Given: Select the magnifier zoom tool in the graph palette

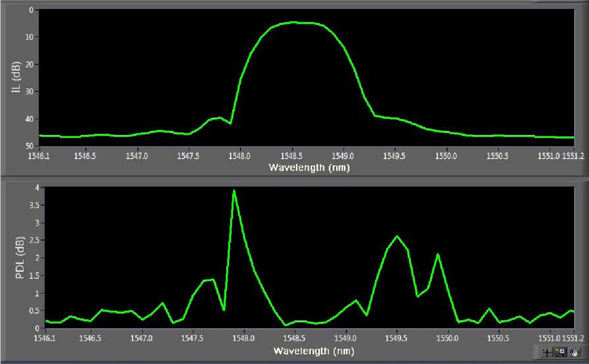Looking at the screenshot, I should pyautogui.click(x=562, y=352).
